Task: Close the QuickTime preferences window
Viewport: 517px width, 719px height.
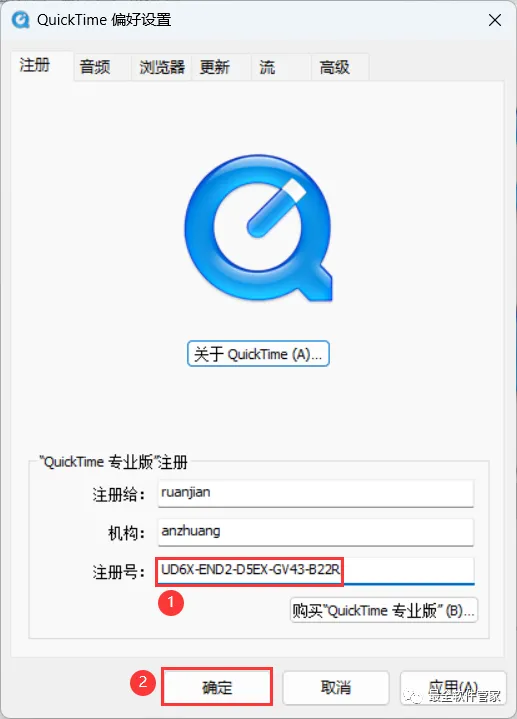Action: [x=495, y=20]
